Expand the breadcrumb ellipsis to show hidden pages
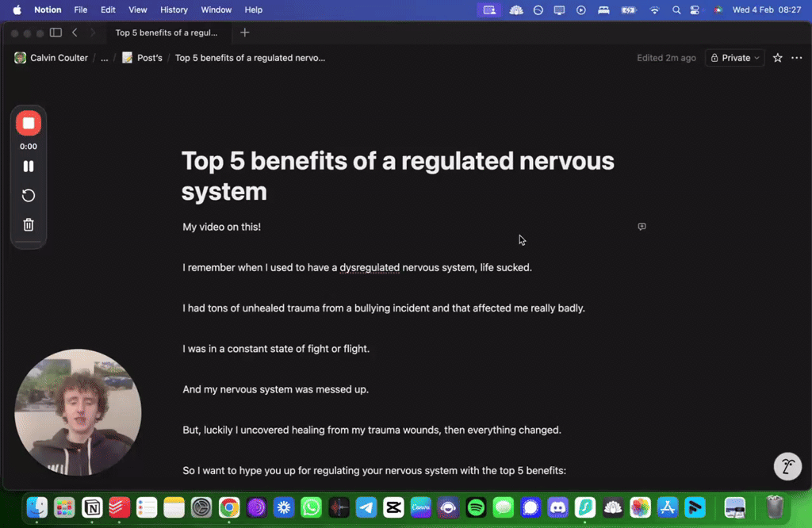 click(x=103, y=57)
